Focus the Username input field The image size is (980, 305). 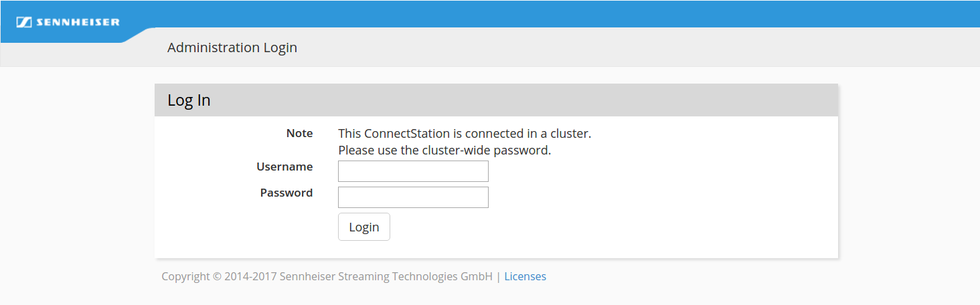coord(413,171)
